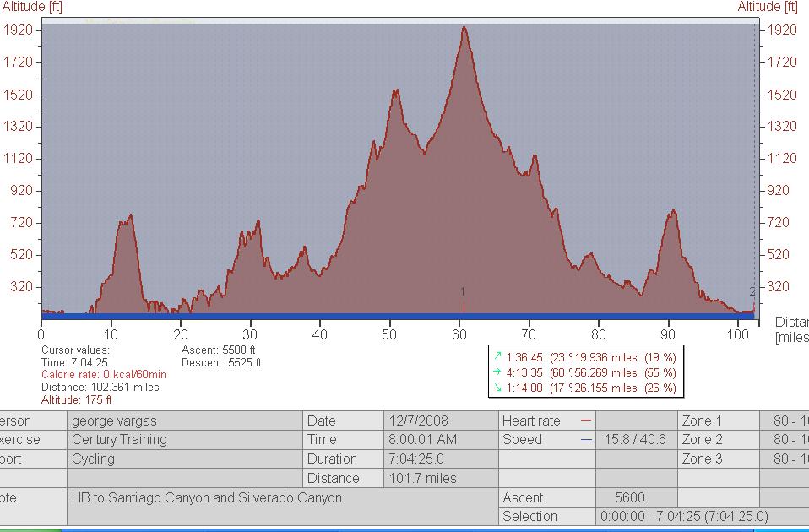Image resolution: width=809 pixels, height=532 pixels.
Task: Click the Ascent value 5600
Action: [636, 498]
